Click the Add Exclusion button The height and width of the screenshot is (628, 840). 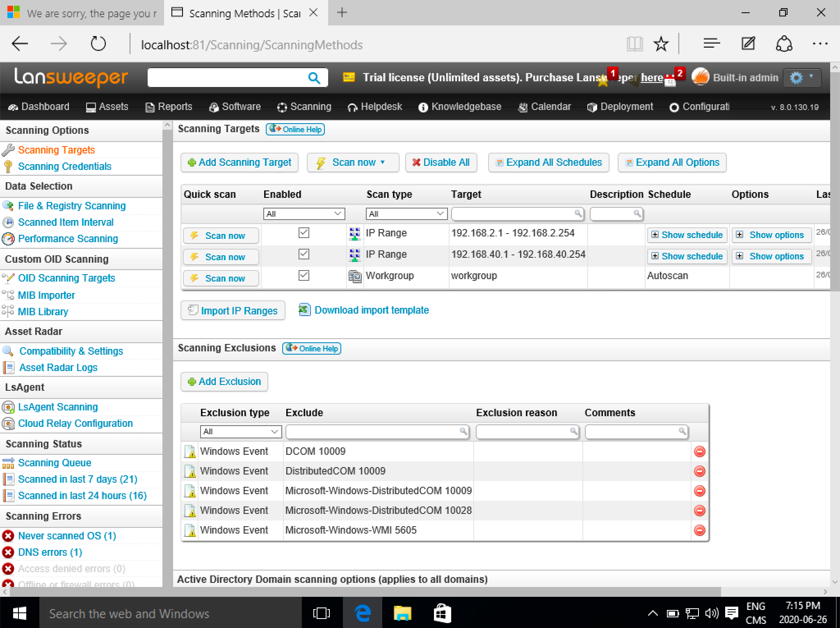click(224, 382)
